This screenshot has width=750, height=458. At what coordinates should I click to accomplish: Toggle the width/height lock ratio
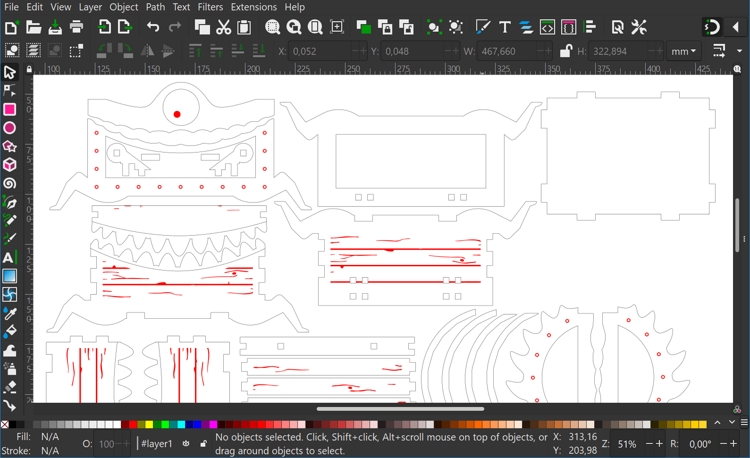[x=565, y=51]
